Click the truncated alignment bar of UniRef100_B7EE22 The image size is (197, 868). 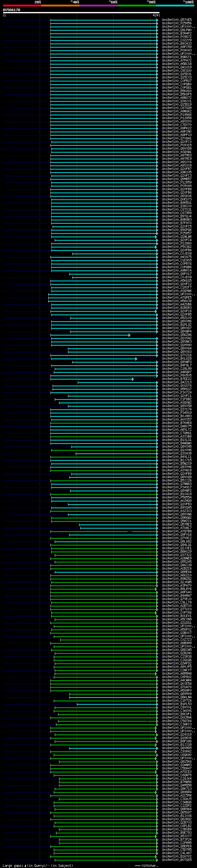[x=92, y=379]
